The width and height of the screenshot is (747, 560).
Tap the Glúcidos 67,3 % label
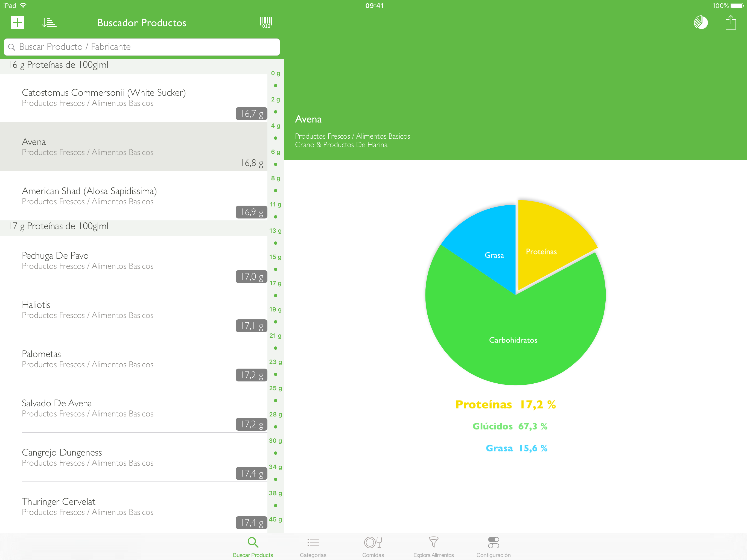(510, 427)
